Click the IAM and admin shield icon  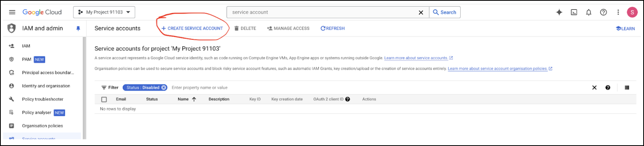12,28
